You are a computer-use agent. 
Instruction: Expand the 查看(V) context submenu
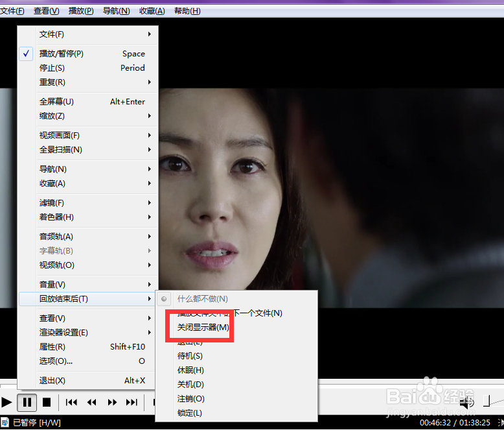tap(88, 318)
